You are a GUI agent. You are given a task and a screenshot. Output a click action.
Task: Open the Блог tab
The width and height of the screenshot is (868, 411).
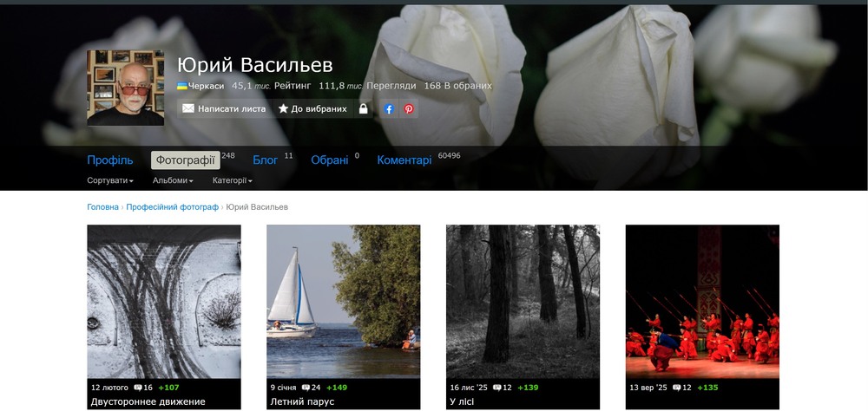[265, 160]
